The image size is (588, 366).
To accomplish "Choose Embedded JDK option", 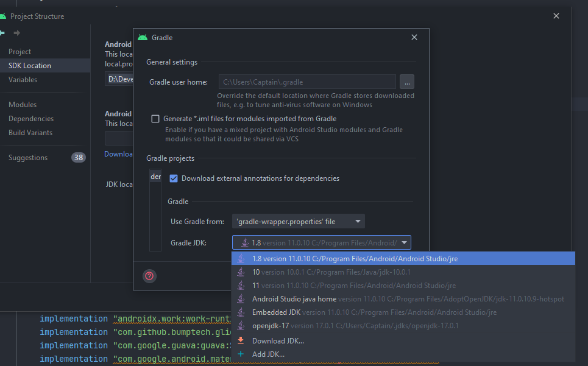I will point(403,312).
